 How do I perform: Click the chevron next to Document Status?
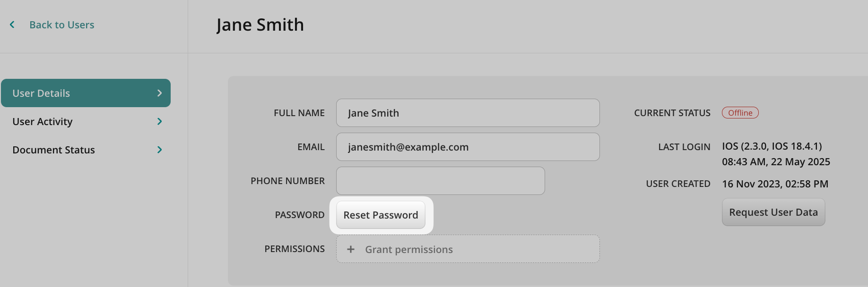point(159,150)
